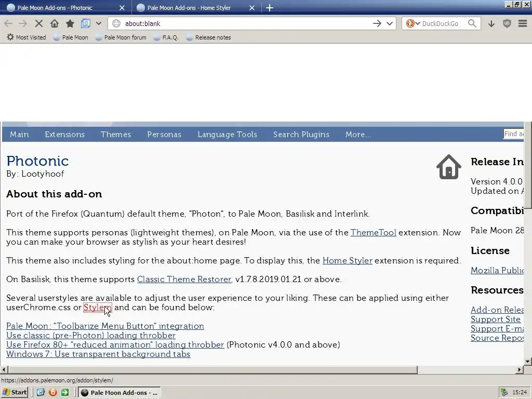Screen dimensions: 532x399
Task: Open the DuckDuckGo search engine selector
Action: (413, 23)
